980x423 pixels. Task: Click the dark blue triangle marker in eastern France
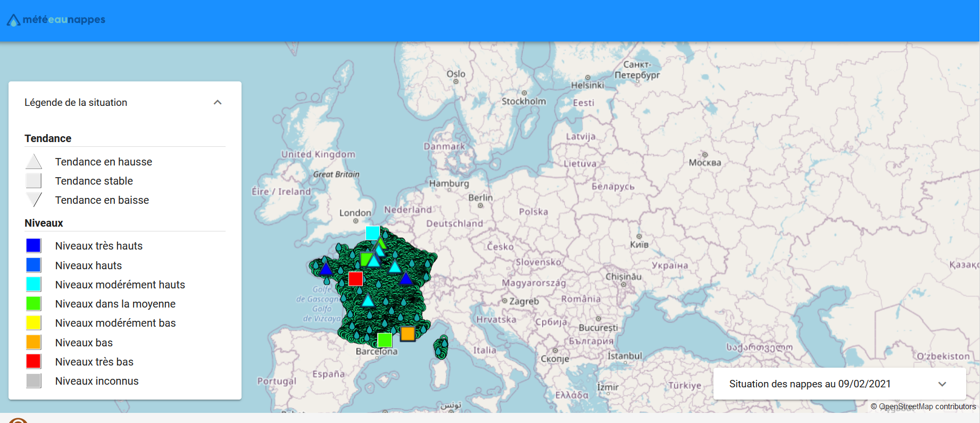406,279
